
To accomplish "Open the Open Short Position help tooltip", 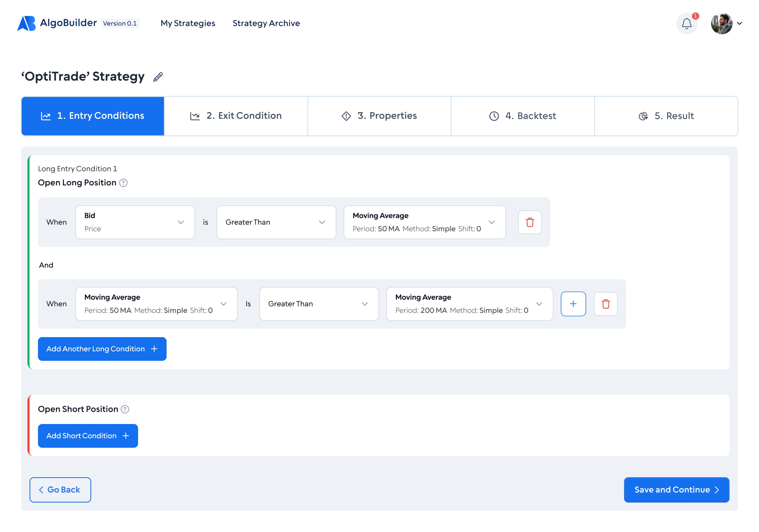I will 125,409.
